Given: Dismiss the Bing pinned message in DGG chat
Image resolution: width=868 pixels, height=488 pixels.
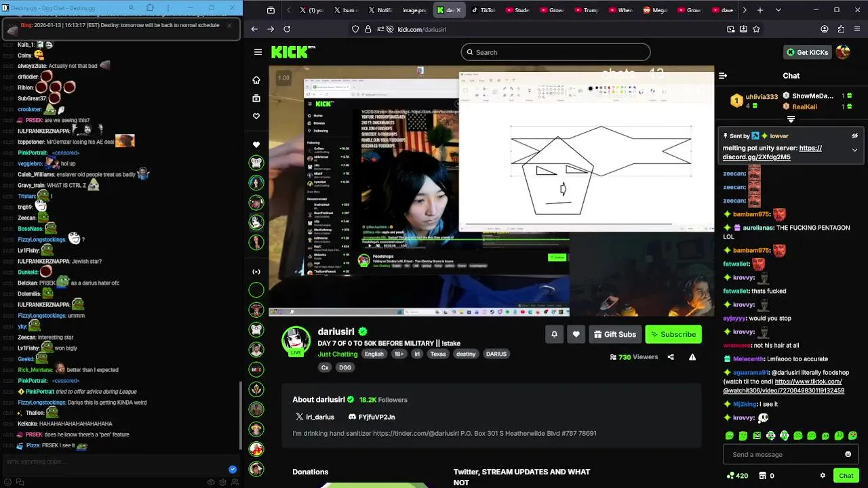Looking at the screenshot, I should [229, 26].
